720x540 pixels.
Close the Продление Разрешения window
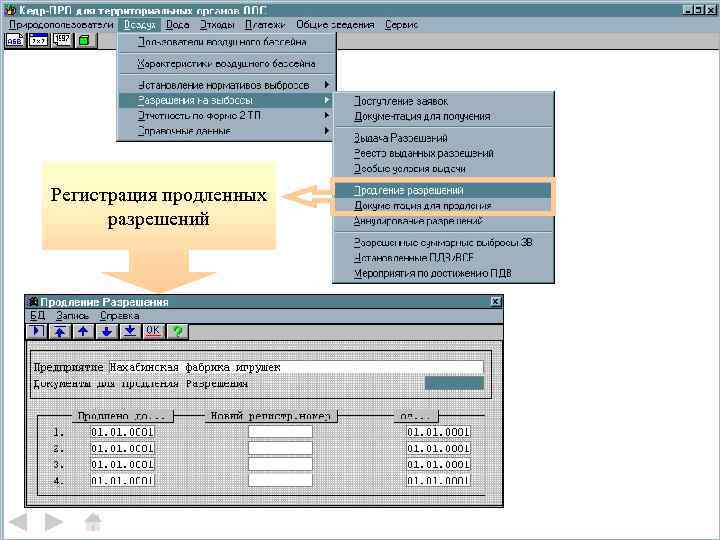[x=495, y=302]
